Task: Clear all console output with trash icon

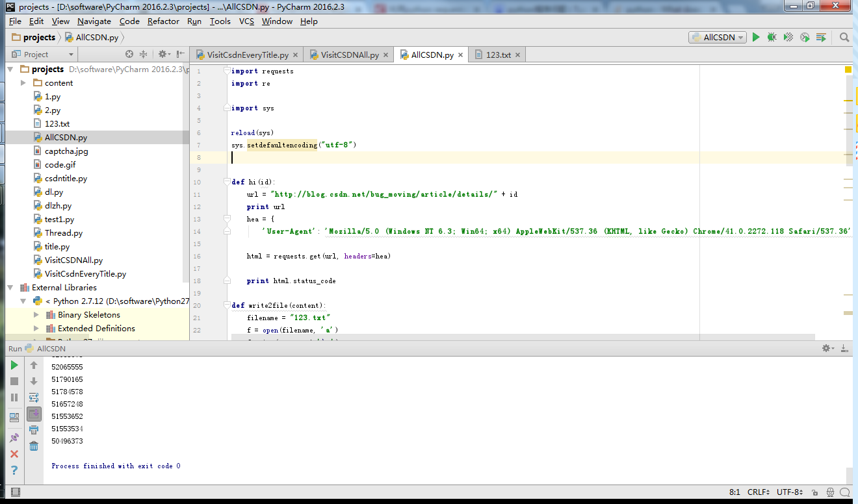Action: tap(34, 446)
